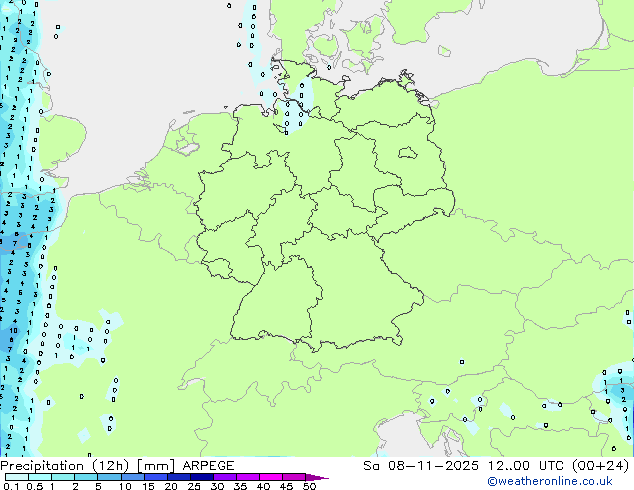
Task: Click the legend label '25'
Action: click(x=194, y=486)
